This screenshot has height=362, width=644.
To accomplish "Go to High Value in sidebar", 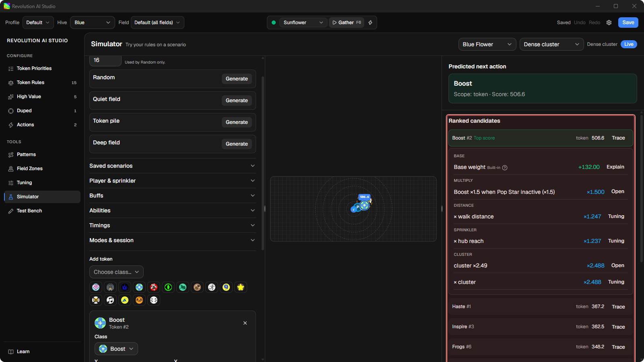I will 42,97.
